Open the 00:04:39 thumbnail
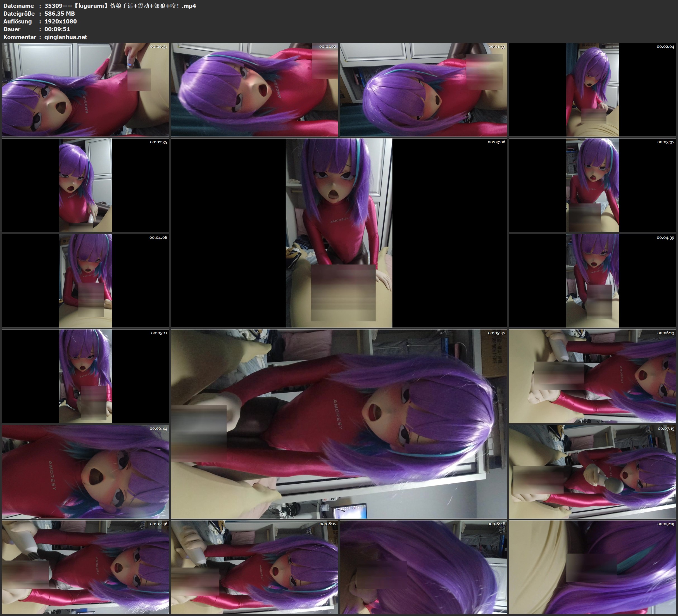 [x=592, y=280]
